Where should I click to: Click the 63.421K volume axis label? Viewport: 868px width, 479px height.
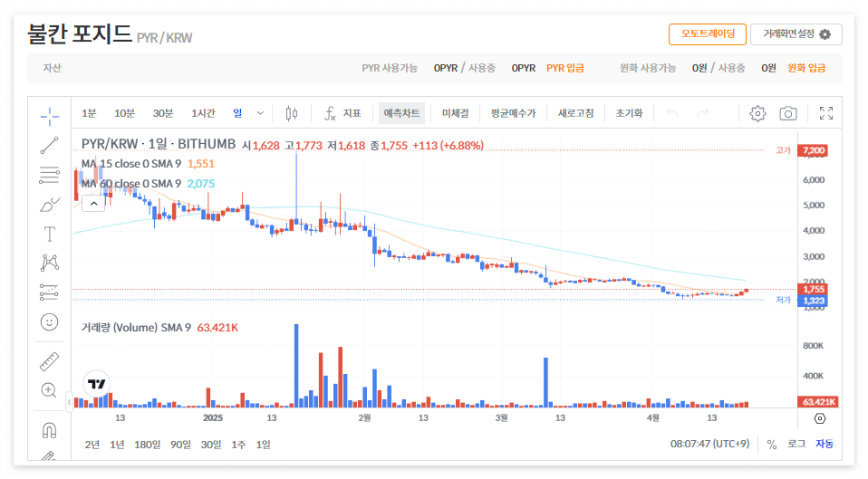click(x=817, y=401)
